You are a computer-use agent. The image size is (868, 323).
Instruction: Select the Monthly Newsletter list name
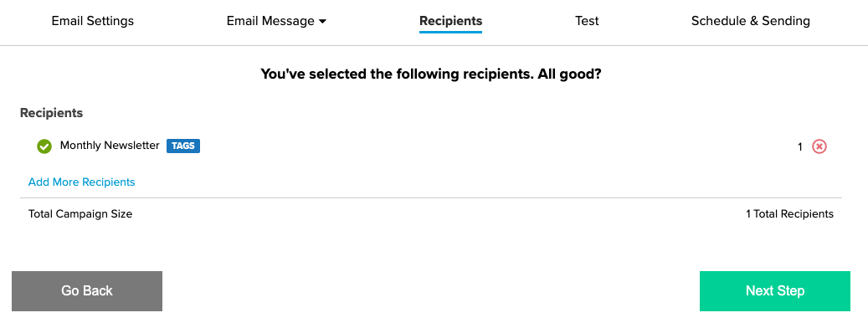[110, 146]
